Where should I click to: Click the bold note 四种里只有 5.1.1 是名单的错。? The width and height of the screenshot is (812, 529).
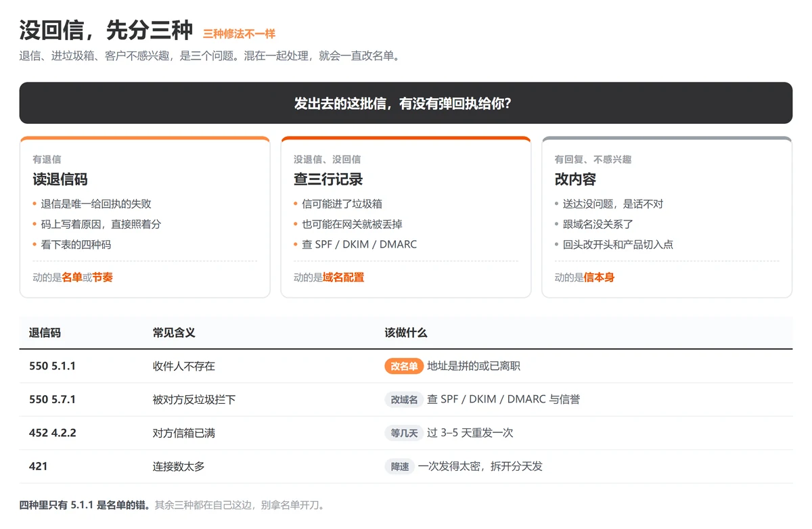pyautogui.click(x=85, y=505)
